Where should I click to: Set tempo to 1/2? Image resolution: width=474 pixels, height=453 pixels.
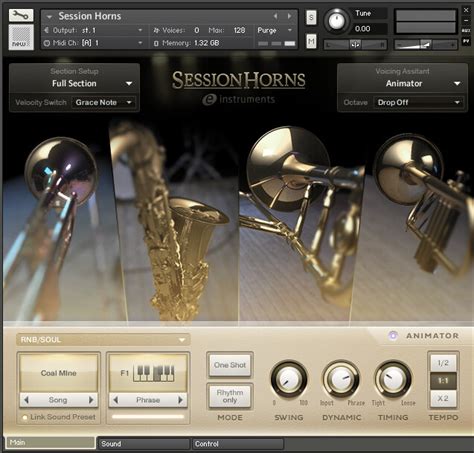click(x=443, y=363)
